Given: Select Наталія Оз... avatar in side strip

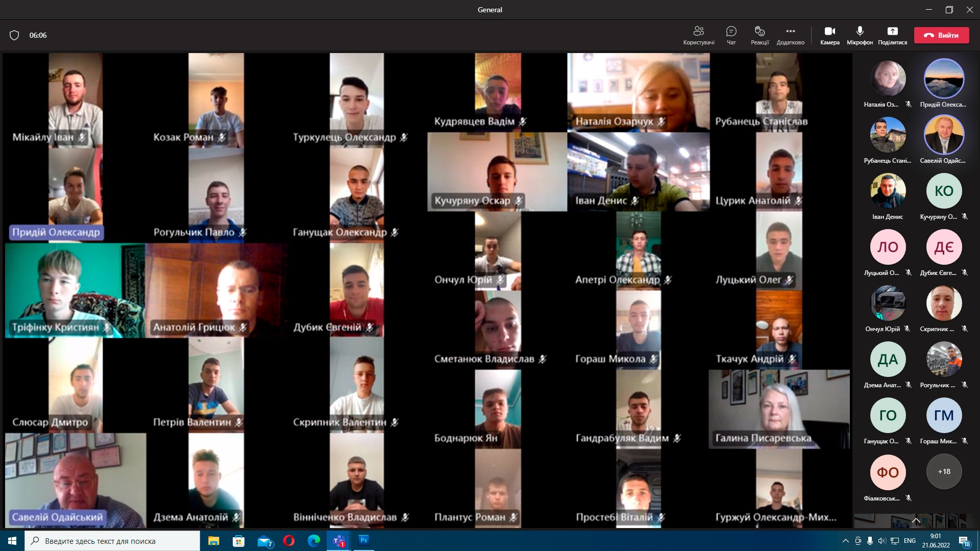Looking at the screenshot, I should 888,79.
